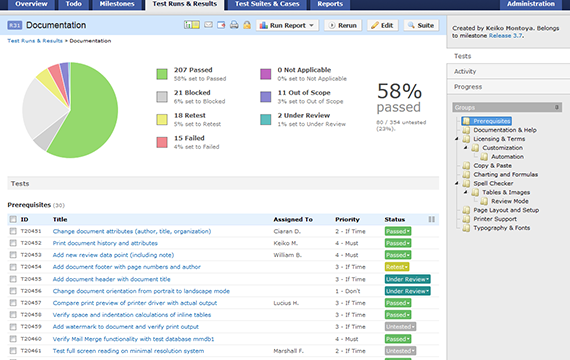Click the yellow Retest legend swatch
Viewport: 570px width, 360px height.
point(162,120)
